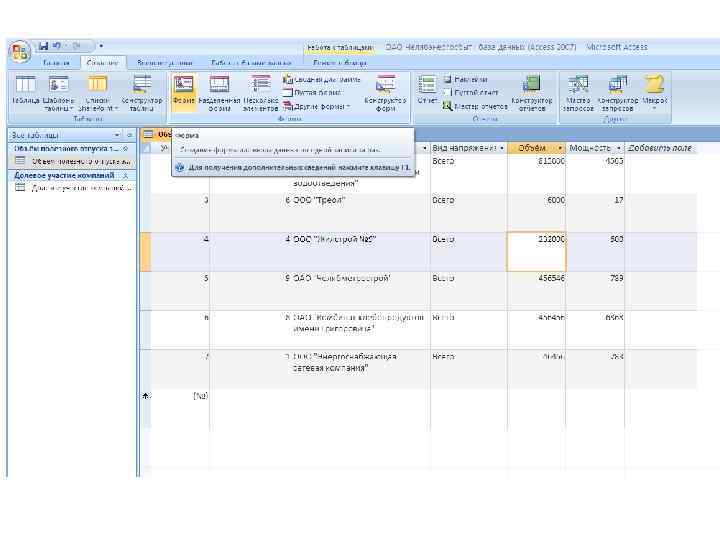Viewport: 720px width, 540px height.
Task: Click the Мощность cell showing 789
Action: tap(596, 291)
